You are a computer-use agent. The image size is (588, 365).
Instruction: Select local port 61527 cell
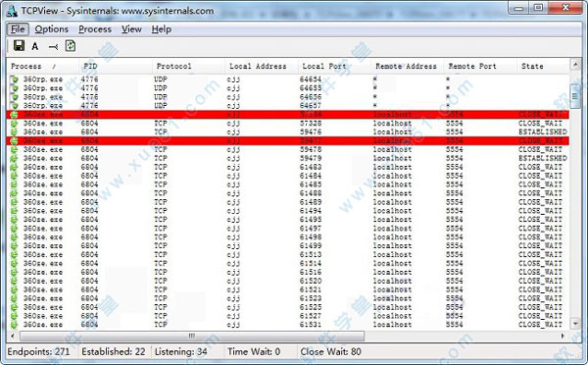click(311, 316)
